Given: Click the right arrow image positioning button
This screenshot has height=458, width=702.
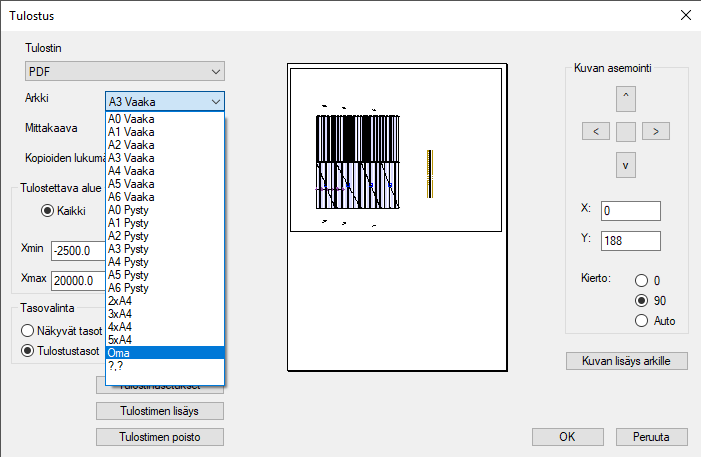Looking at the screenshot, I should [655, 131].
